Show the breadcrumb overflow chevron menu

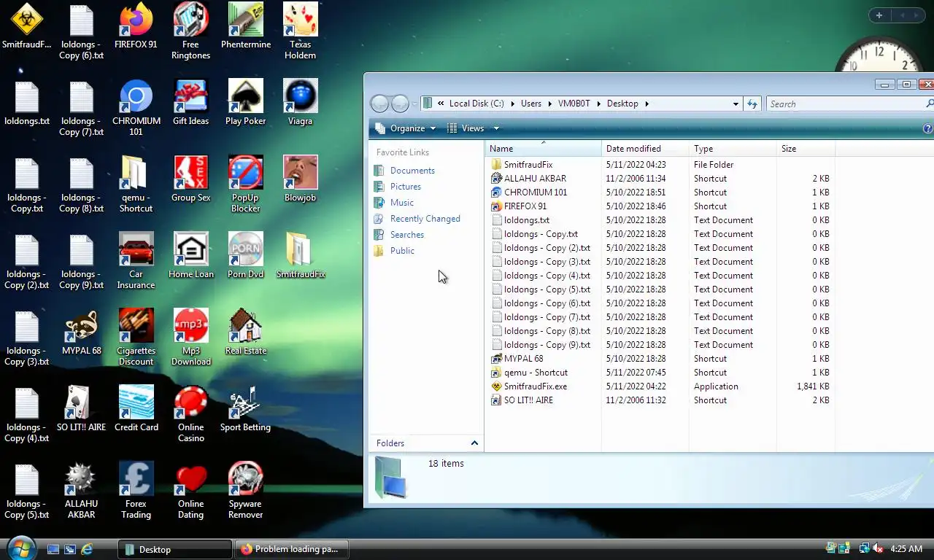441,104
